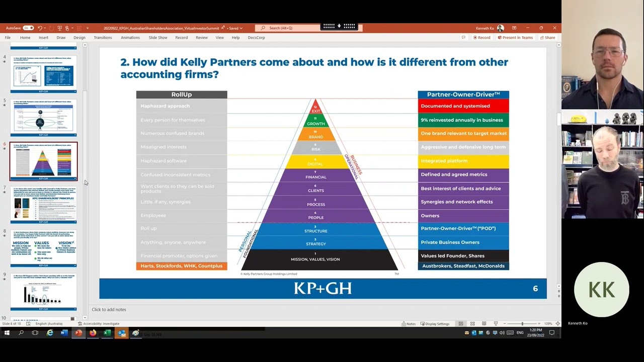This screenshot has height=362, width=644.
Task: Toggle the AutoSave switch
Action: [x=28, y=28]
